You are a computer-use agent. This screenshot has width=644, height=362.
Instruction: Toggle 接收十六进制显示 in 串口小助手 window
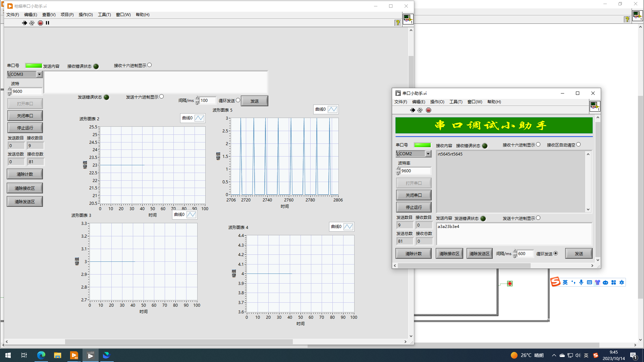coord(538,144)
